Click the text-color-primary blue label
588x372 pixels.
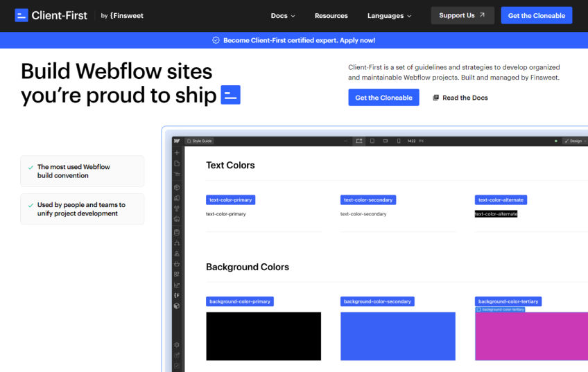231,200
